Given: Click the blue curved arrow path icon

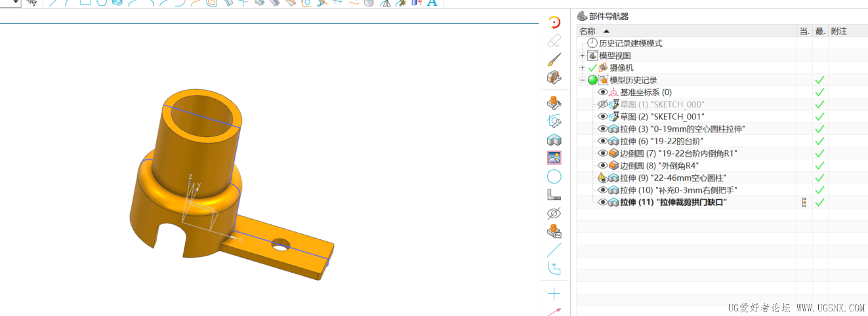Looking at the screenshot, I should [554, 268].
